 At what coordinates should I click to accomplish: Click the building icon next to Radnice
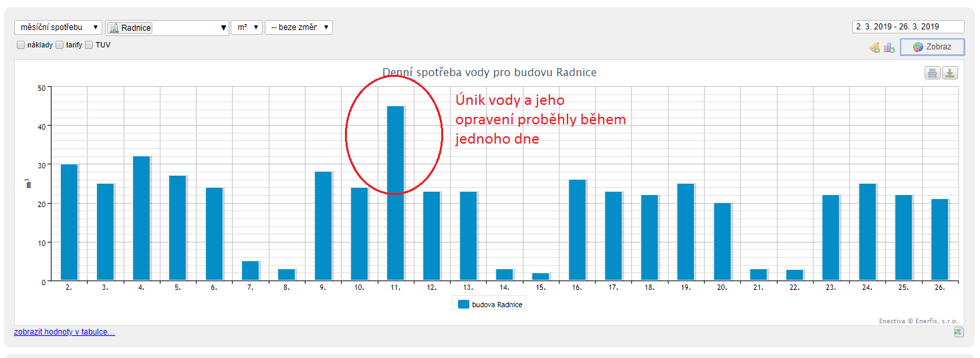click(114, 27)
